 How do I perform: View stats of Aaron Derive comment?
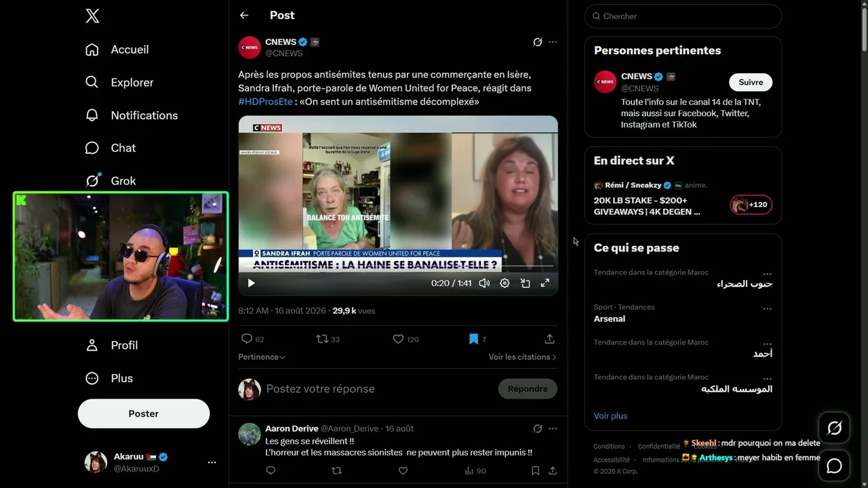click(x=475, y=470)
